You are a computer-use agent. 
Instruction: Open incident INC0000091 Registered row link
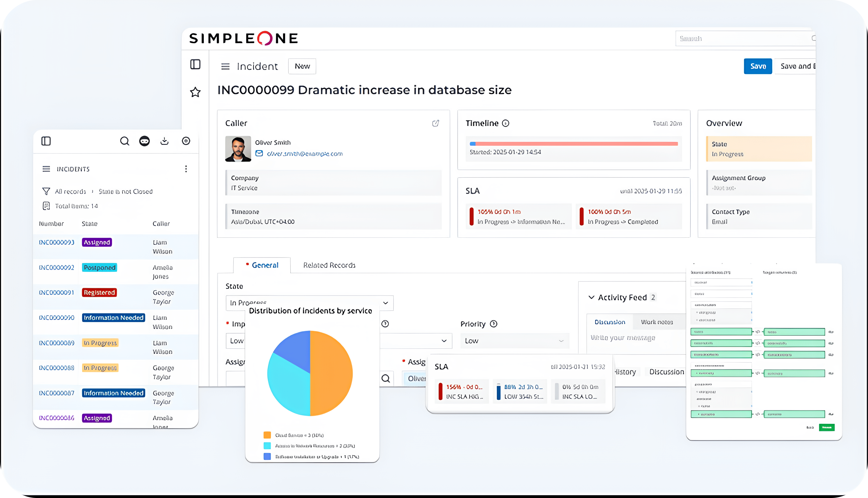pos(56,293)
